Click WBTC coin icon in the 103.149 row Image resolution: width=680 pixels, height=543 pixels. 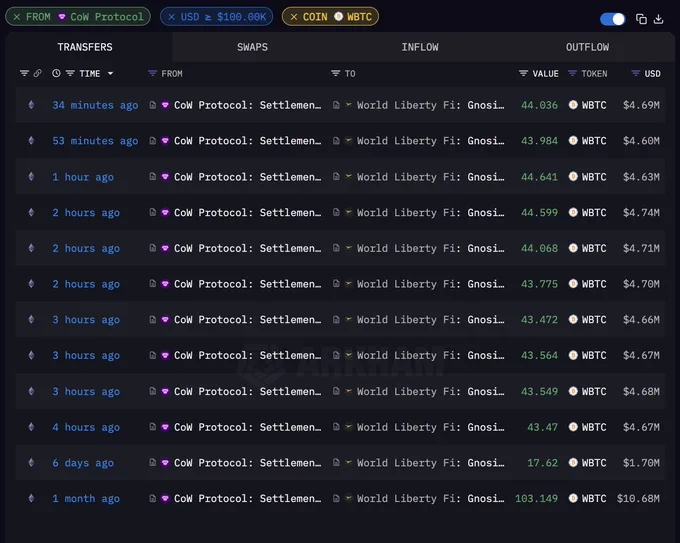[x=573, y=498]
